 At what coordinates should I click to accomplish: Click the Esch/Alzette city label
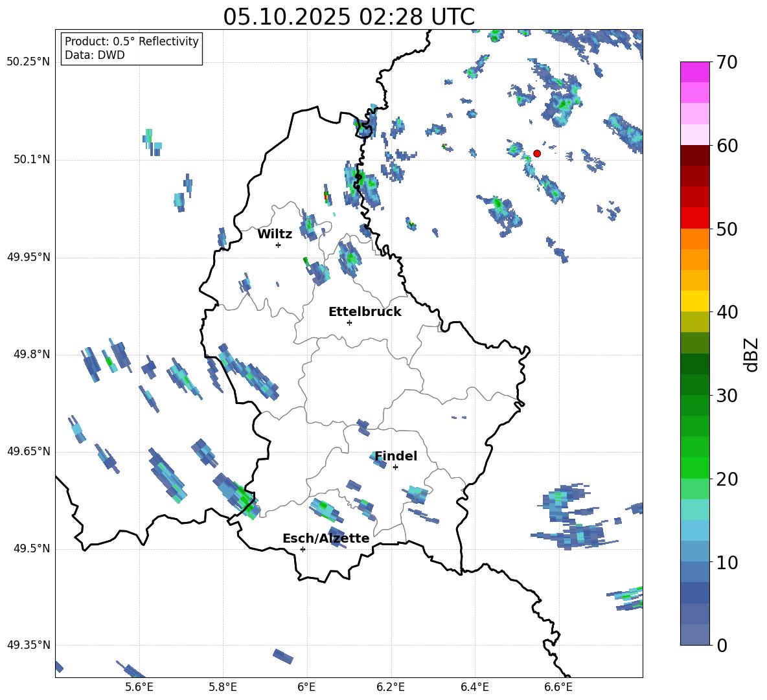[x=326, y=538]
